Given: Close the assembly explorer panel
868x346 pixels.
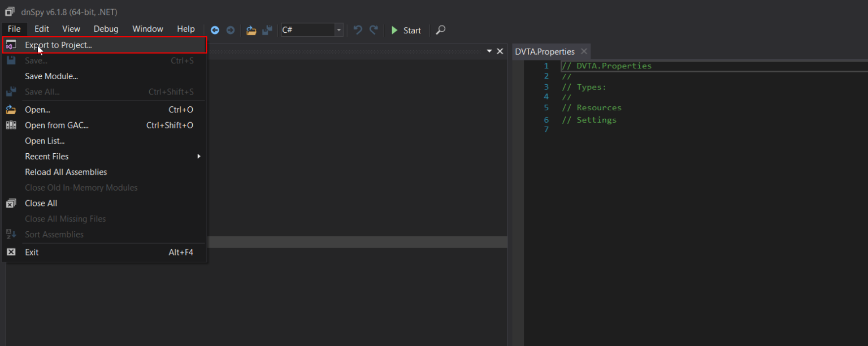Looking at the screenshot, I should click(x=500, y=51).
